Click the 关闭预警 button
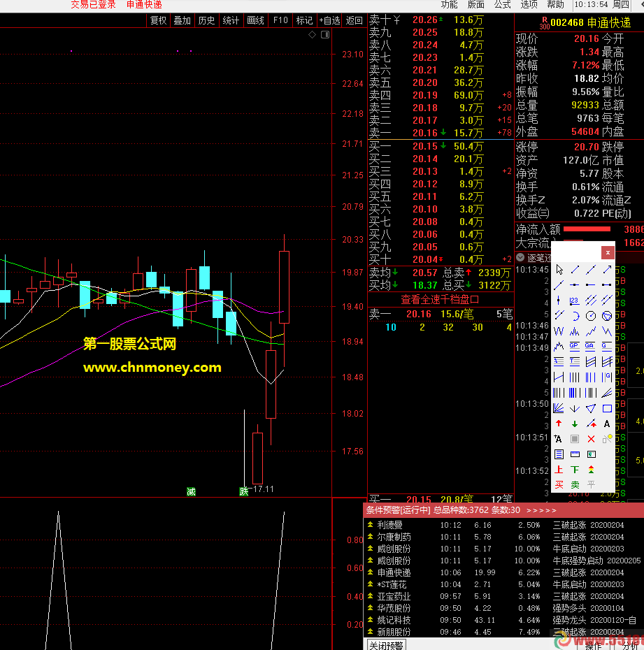 (x=386, y=645)
